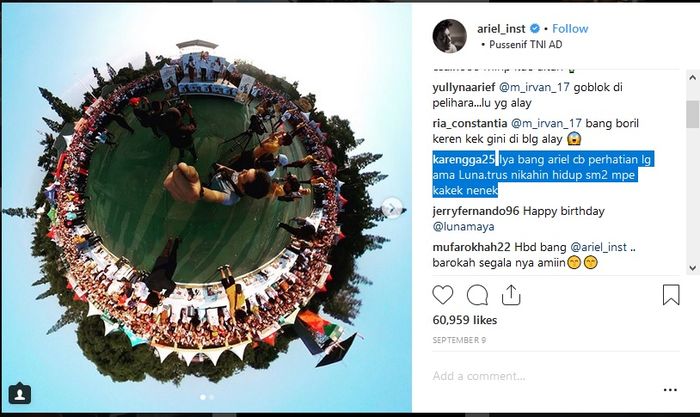Click the comments scrollbar down arrow

point(692,268)
